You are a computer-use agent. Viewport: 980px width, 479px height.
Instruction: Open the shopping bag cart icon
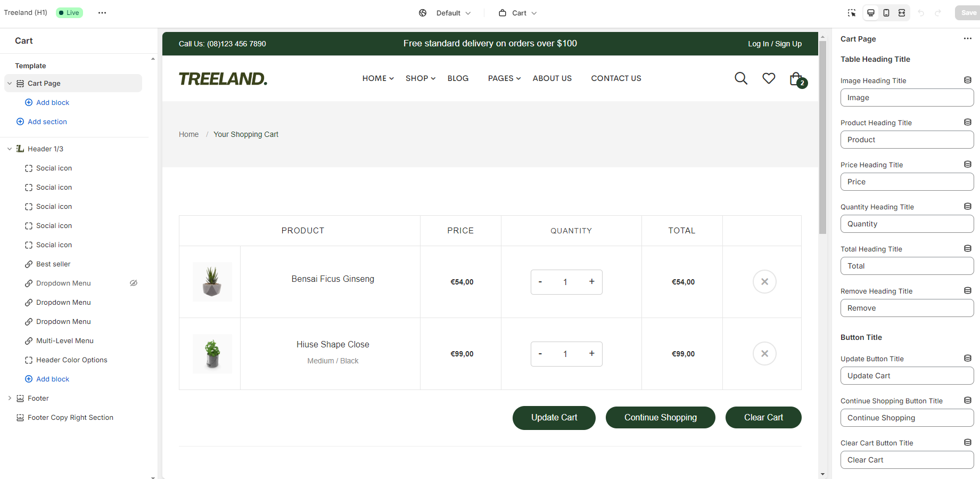tap(797, 79)
